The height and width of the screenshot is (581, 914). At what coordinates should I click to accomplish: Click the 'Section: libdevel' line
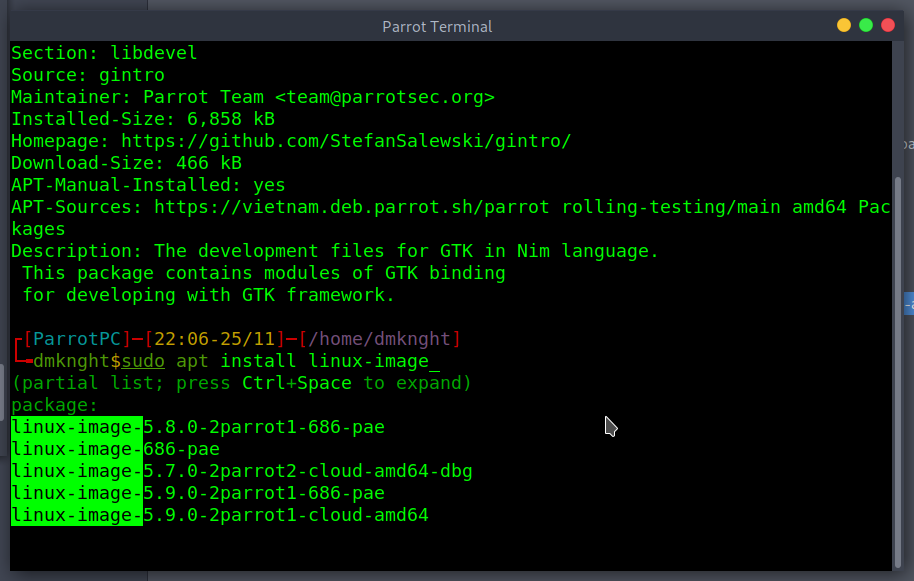[104, 53]
